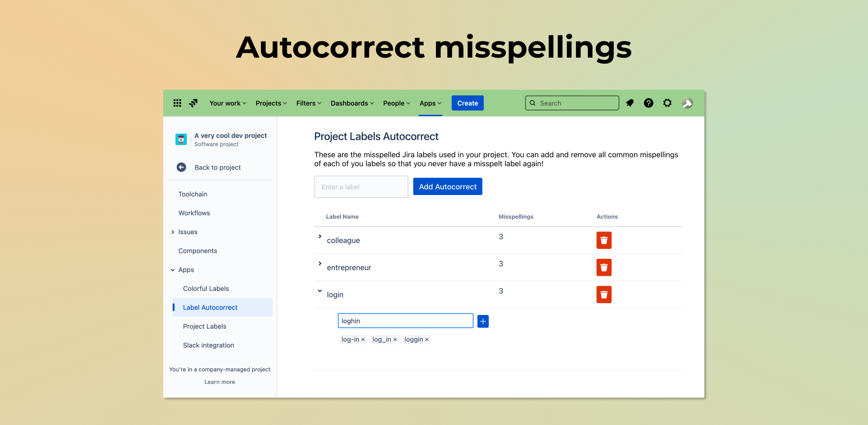
Task: Open Slack integration in sidebar
Action: 209,345
